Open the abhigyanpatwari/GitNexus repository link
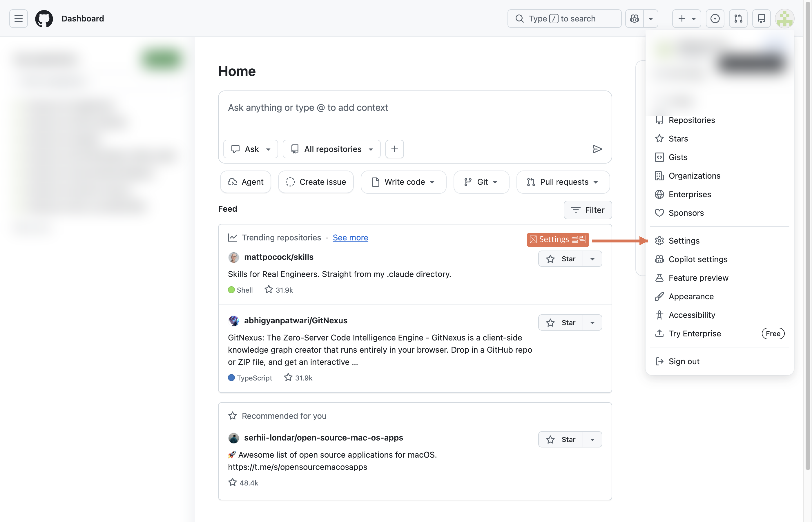 coord(296,321)
